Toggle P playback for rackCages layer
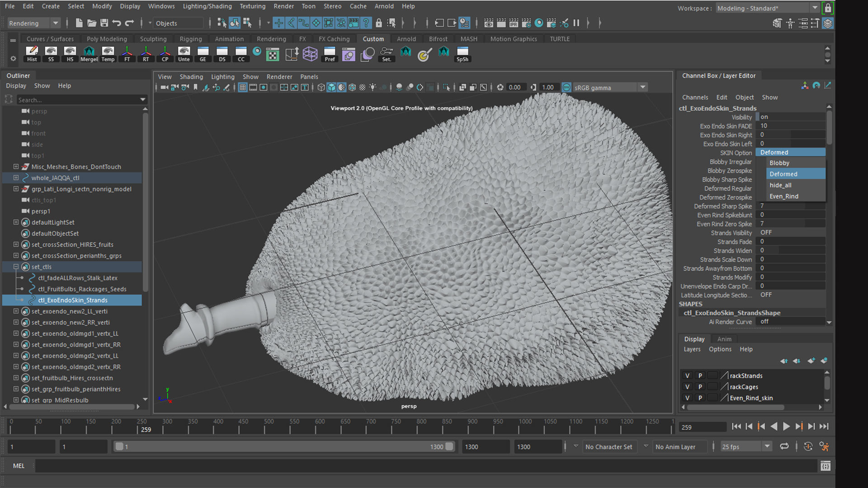This screenshot has height=488, width=868. (x=700, y=387)
